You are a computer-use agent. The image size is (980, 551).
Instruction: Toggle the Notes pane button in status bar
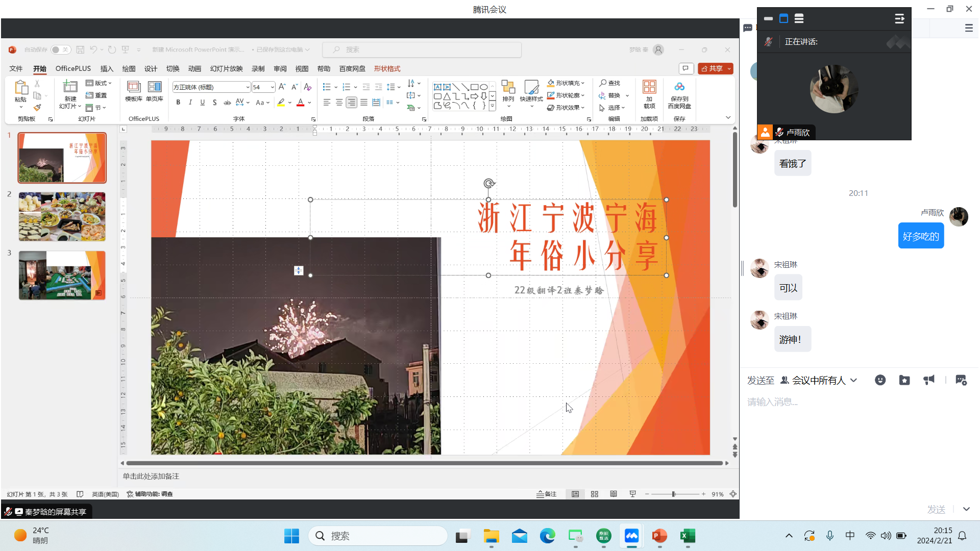546,494
